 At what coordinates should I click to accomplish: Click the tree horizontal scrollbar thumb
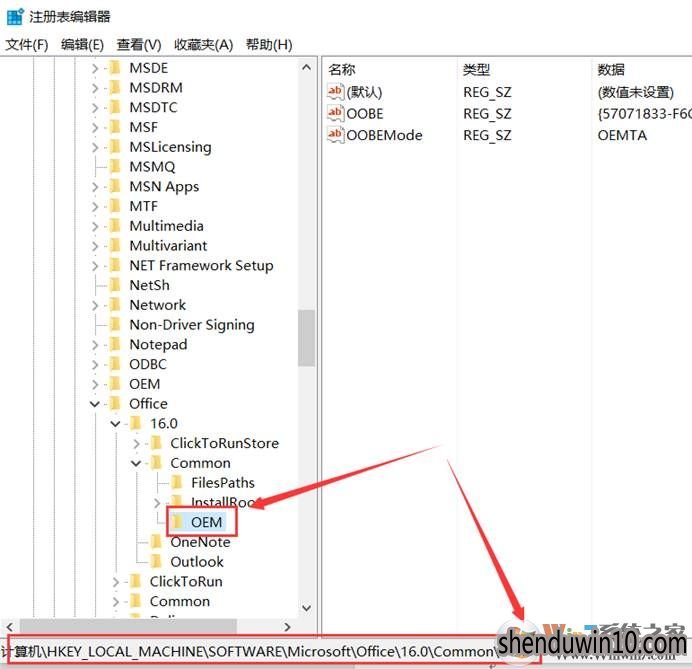pyautogui.click(x=128, y=627)
